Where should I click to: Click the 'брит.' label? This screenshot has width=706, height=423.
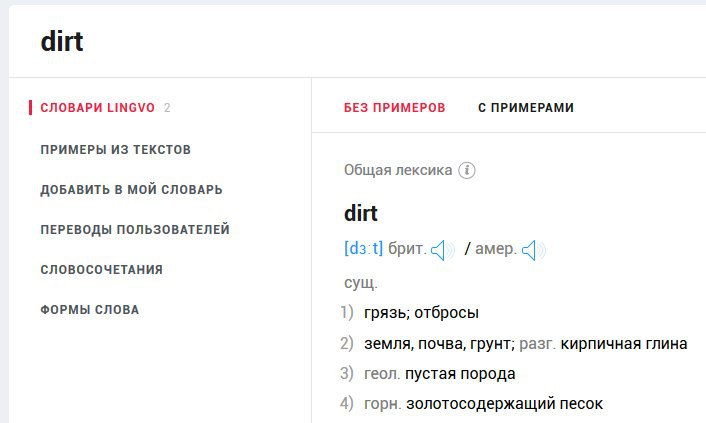click(407, 249)
